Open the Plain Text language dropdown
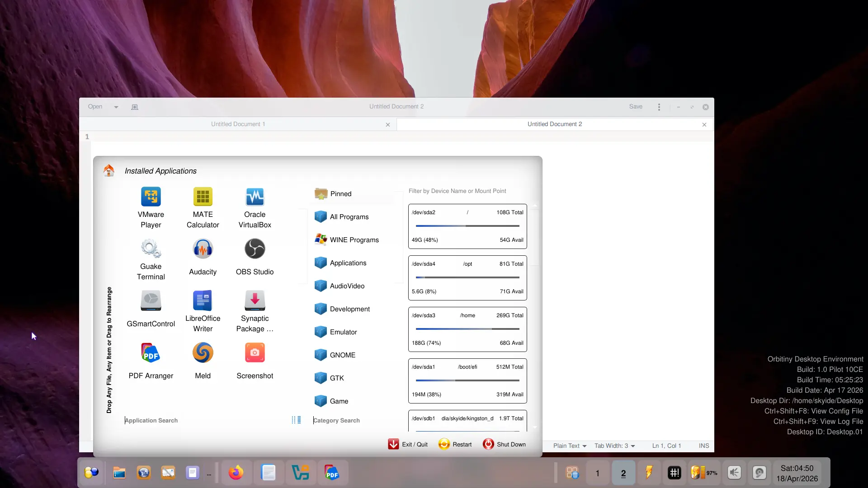Viewport: 868px width, 488px height. [570, 446]
